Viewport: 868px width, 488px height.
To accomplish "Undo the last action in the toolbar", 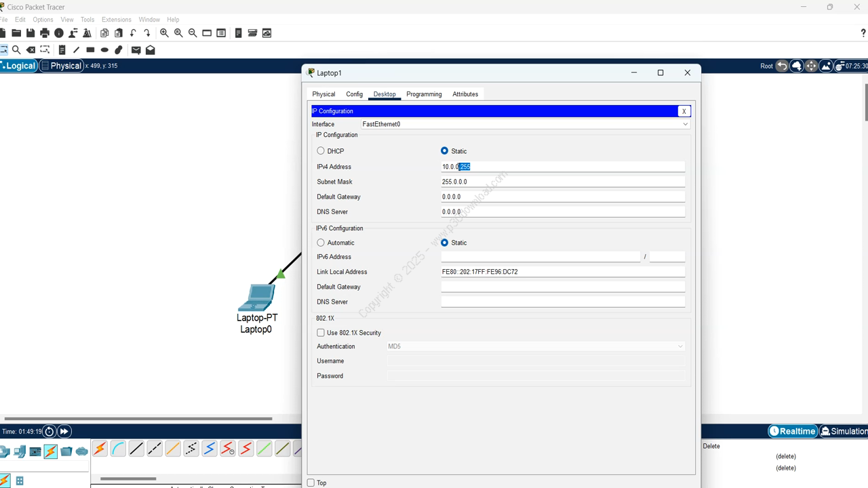I will (x=133, y=33).
